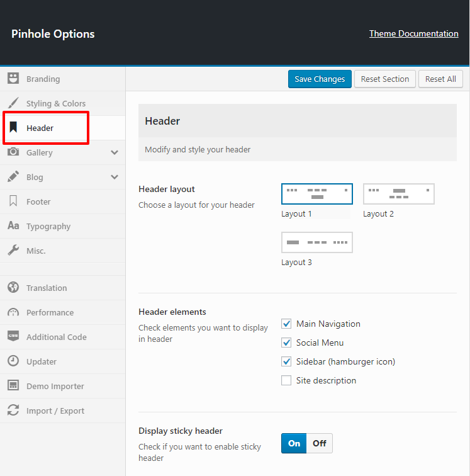Open the Misc. section

62,251
